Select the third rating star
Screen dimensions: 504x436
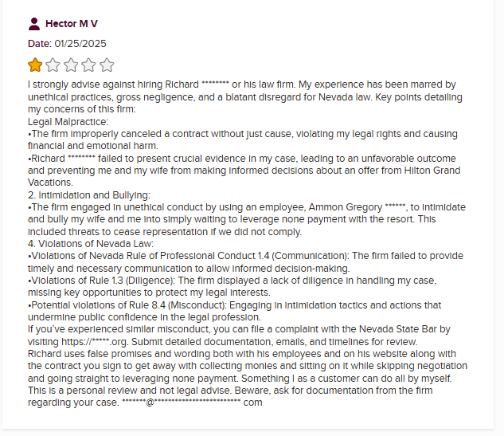coord(72,65)
